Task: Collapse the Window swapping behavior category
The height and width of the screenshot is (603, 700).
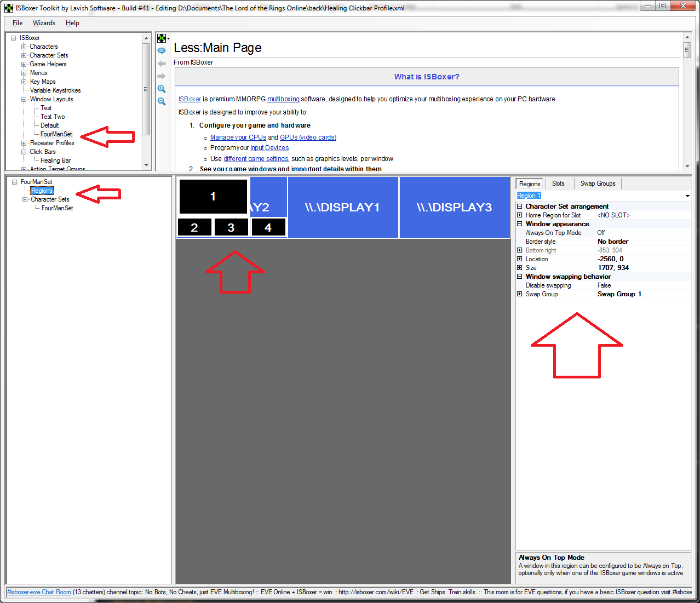Action: tap(520, 277)
